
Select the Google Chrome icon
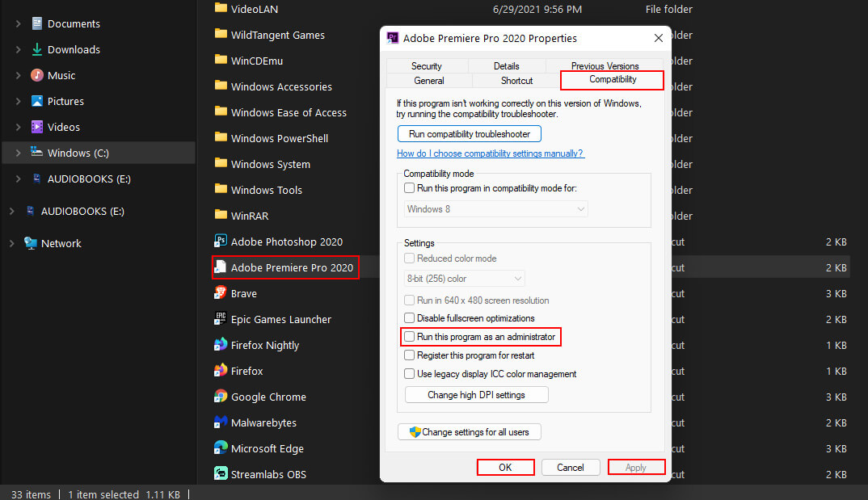tap(221, 396)
